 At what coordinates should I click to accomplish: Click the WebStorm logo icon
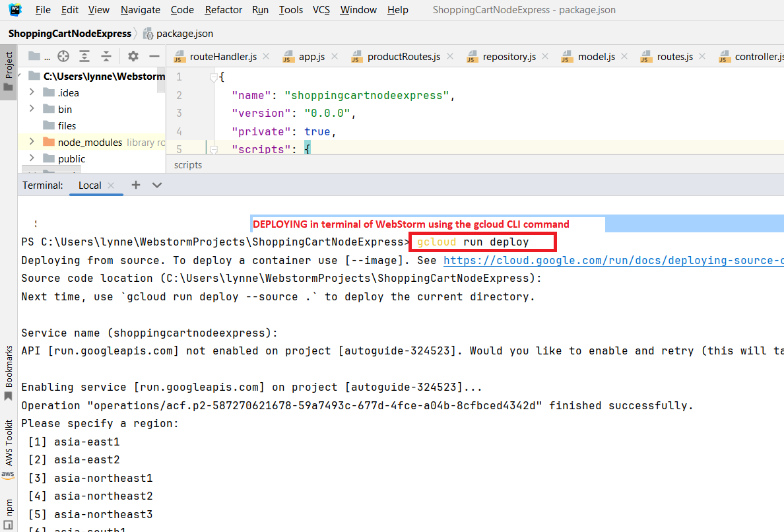[15, 10]
